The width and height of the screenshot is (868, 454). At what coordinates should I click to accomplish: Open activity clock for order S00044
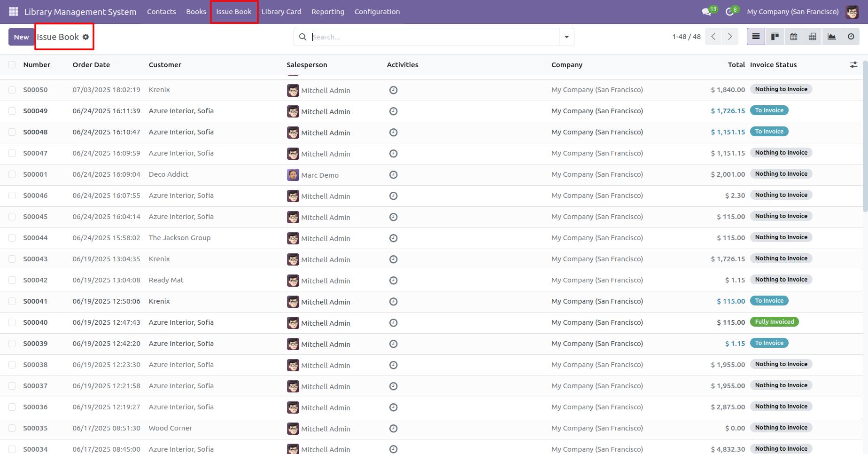[x=394, y=238]
